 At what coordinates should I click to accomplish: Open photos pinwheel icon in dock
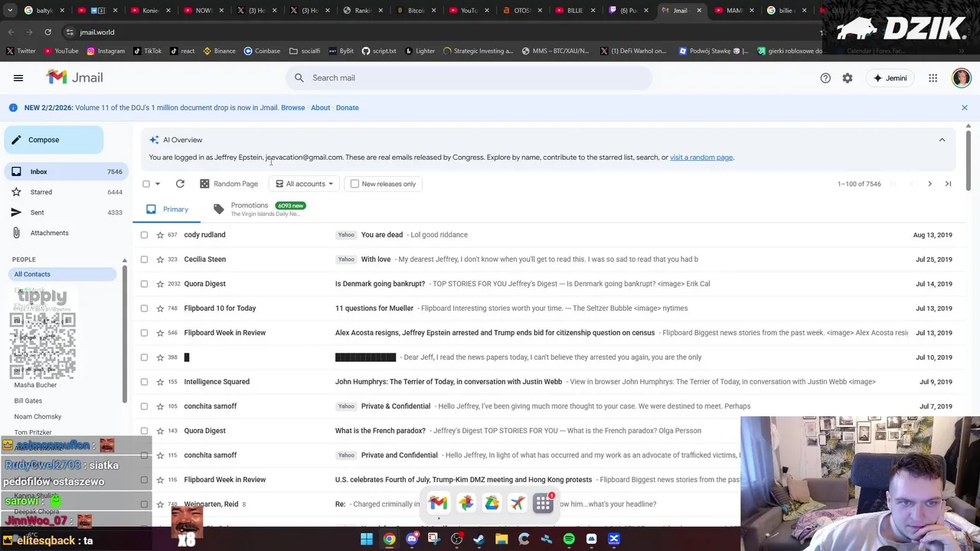click(465, 503)
